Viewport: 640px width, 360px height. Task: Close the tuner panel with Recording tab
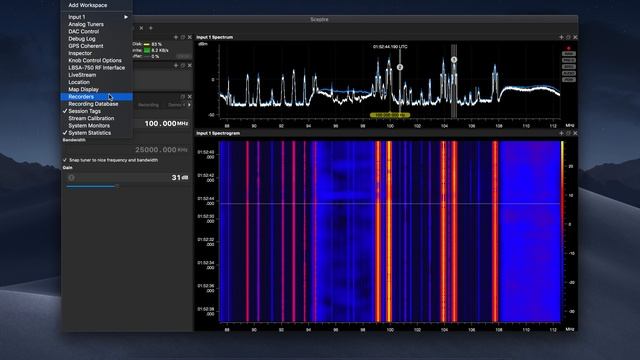pos(189,97)
